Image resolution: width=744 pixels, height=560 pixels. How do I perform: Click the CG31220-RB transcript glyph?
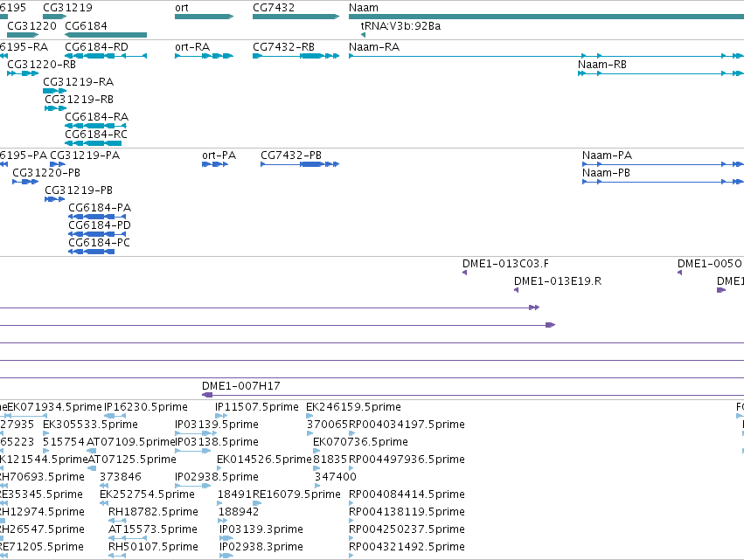[23, 73]
